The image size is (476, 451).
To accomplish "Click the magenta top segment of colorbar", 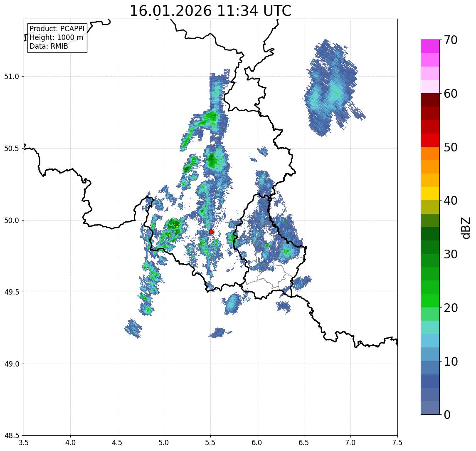I will [430, 47].
